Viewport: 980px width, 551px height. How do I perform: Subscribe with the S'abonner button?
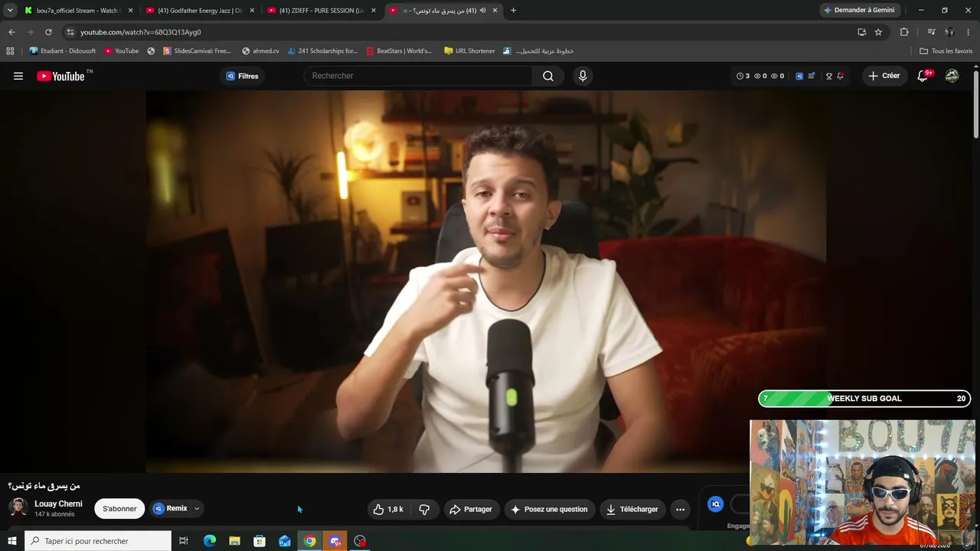point(119,509)
